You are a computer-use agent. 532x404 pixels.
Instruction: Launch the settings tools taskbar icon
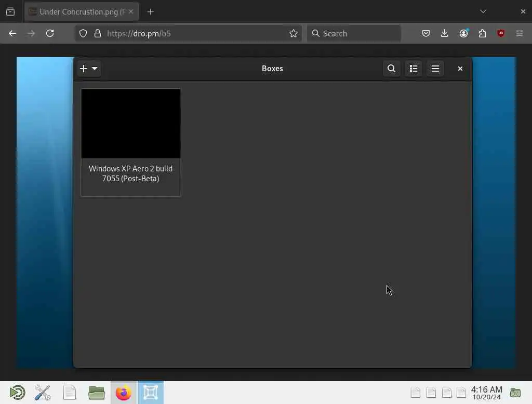(43, 393)
